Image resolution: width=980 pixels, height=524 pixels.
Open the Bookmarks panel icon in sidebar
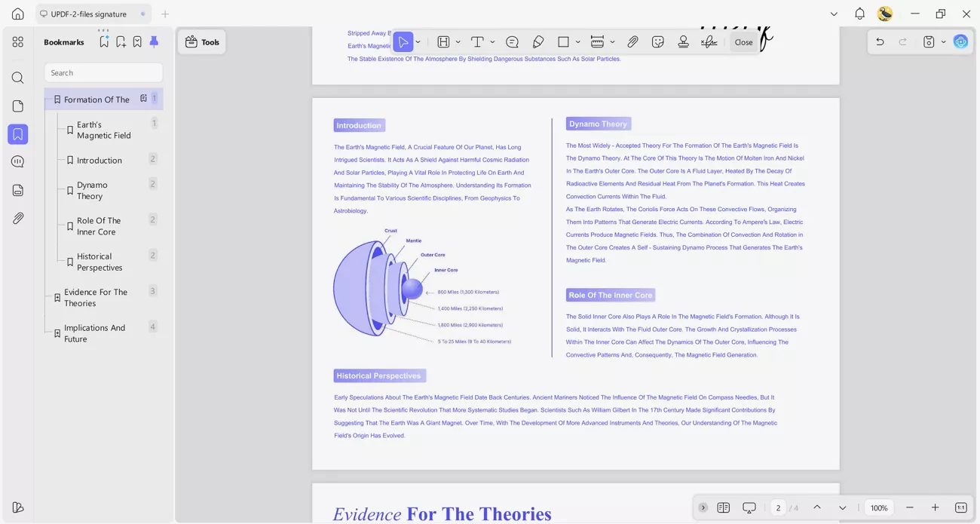point(17,134)
